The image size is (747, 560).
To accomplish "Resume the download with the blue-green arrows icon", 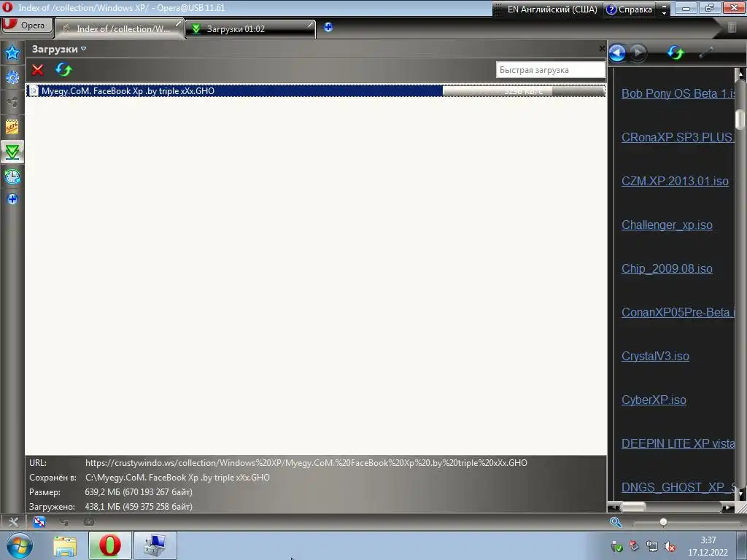I will pos(64,70).
